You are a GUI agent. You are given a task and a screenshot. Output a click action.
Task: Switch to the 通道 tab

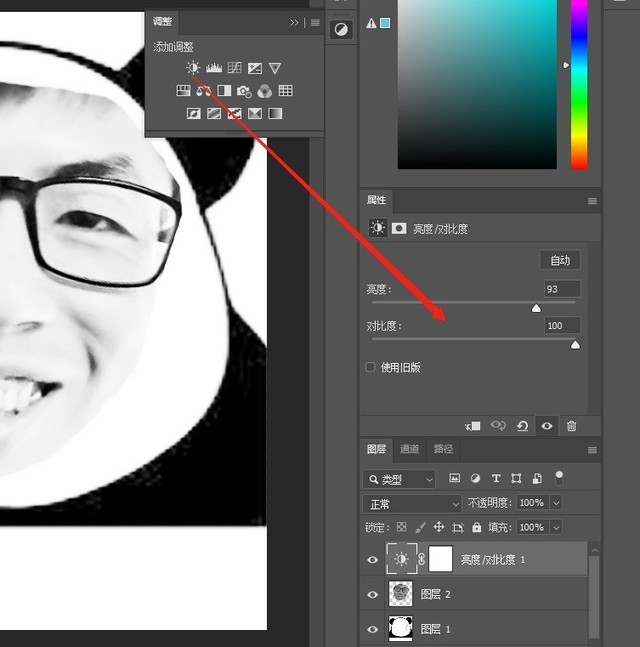(409, 449)
